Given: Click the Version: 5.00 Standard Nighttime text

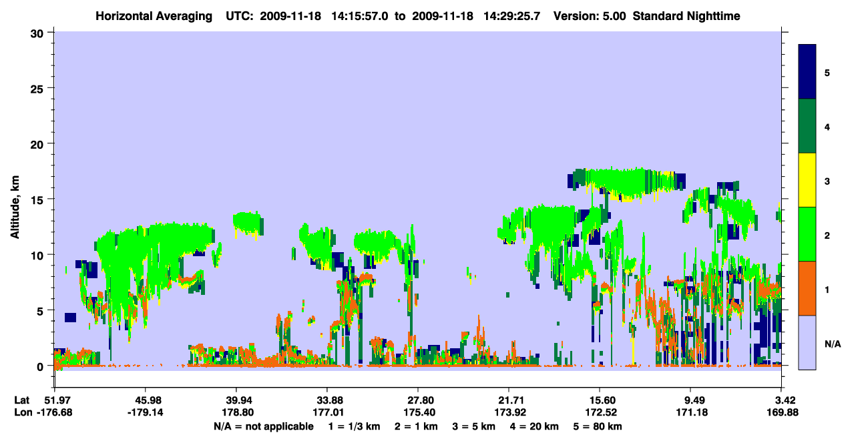Looking at the screenshot, I should pos(647,15).
